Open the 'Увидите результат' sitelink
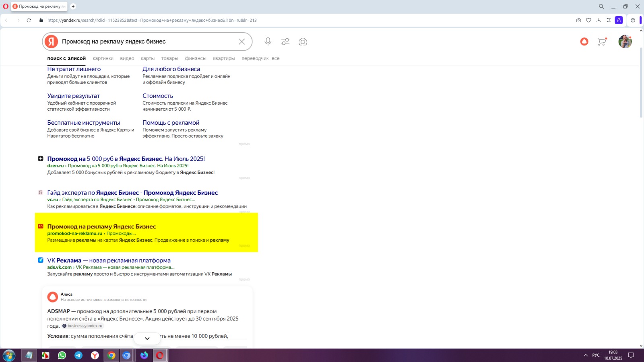This screenshot has height=362, width=644. click(x=73, y=96)
